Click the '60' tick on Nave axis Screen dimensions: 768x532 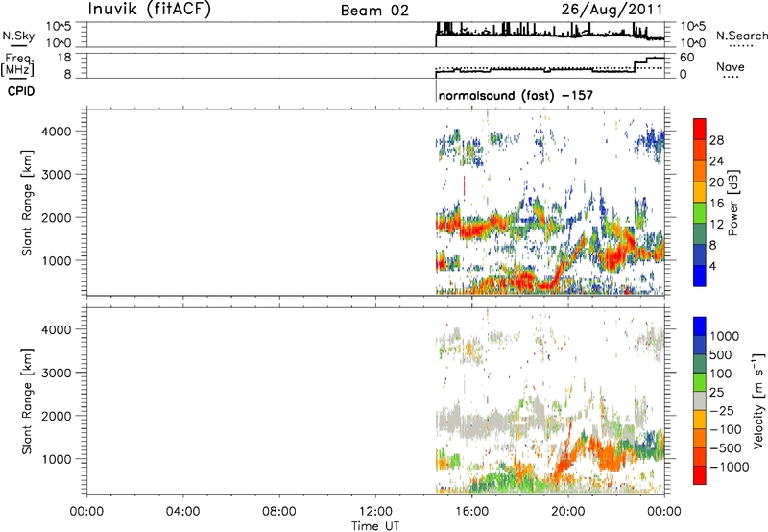pos(687,58)
